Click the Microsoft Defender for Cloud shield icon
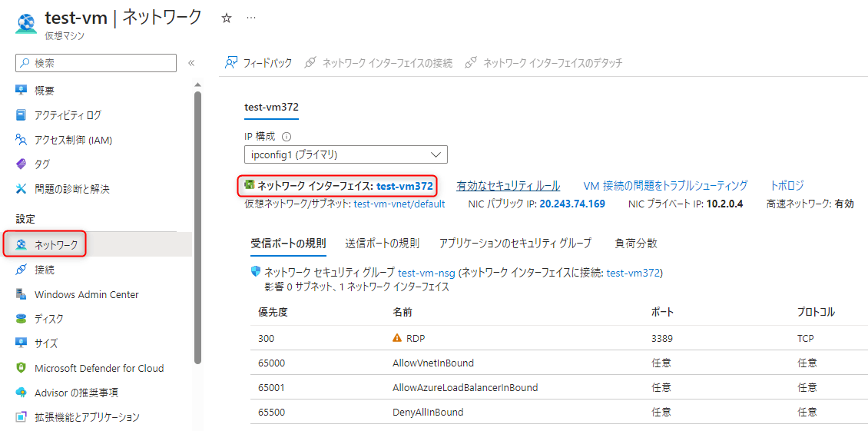Image resolution: width=868 pixels, height=431 pixels. pyautogui.click(x=21, y=368)
